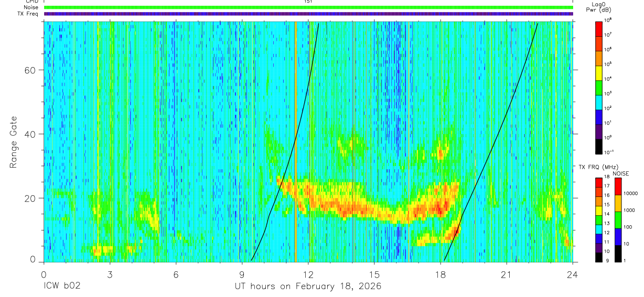
Task: Click the CPID value '151'
Action: click(308, 2)
